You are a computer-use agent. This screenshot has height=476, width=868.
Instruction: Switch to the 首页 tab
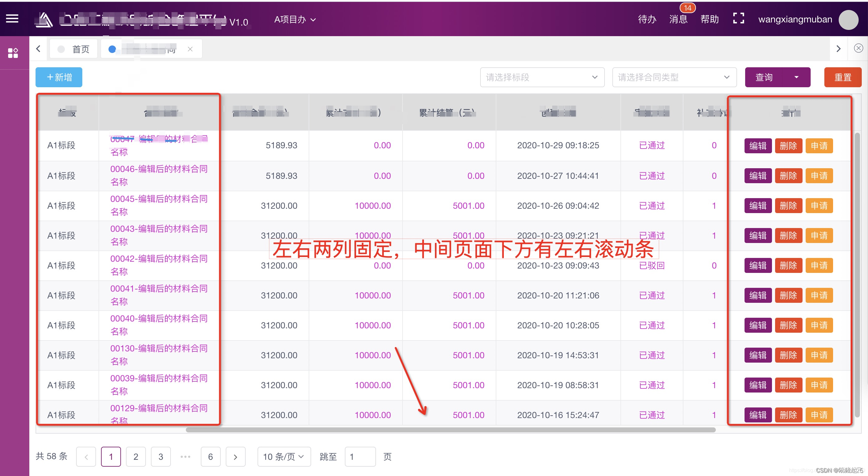pyautogui.click(x=74, y=49)
